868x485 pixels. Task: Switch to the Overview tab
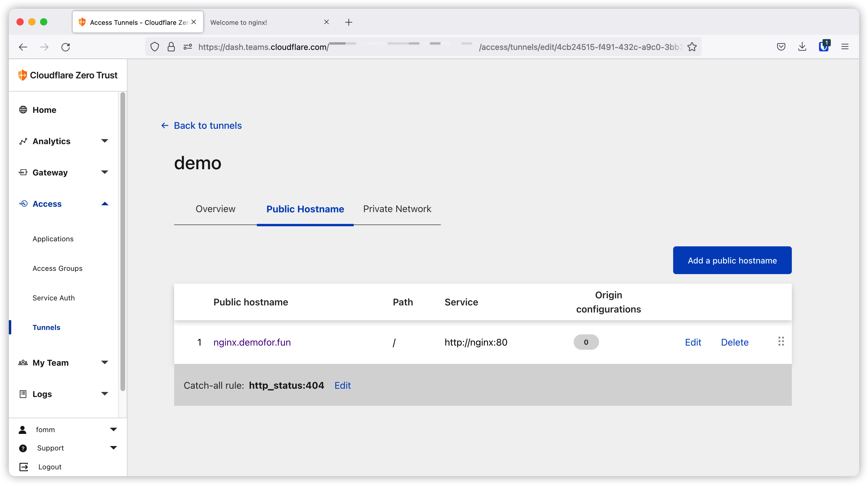click(x=215, y=209)
